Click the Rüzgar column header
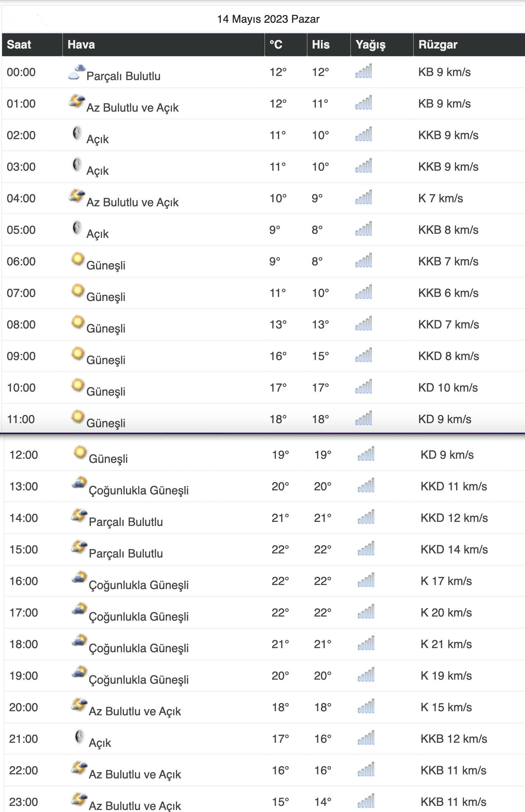The width and height of the screenshot is (525, 812). coord(438,44)
